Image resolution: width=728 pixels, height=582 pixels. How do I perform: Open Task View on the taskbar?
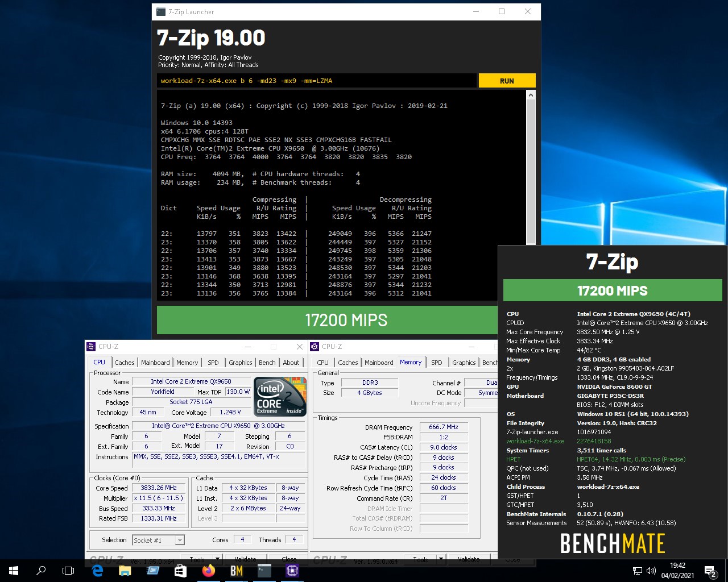pyautogui.click(x=68, y=571)
